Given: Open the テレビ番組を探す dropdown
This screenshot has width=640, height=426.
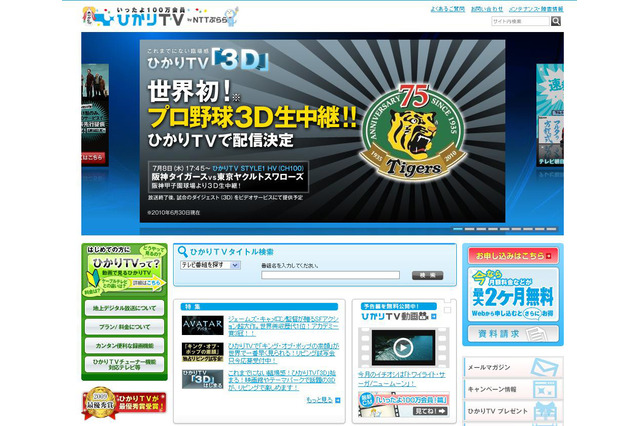Looking at the screenshot, I should (x=210, y=265).
